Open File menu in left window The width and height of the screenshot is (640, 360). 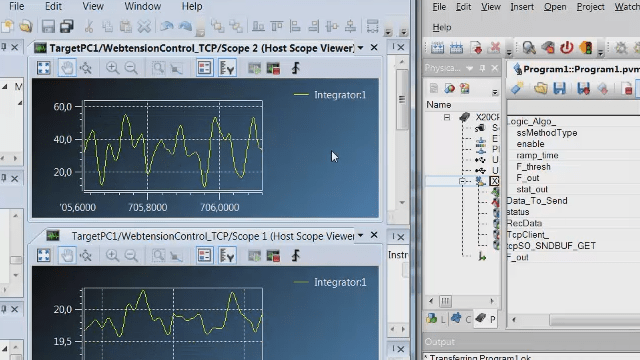click(16, 7)
